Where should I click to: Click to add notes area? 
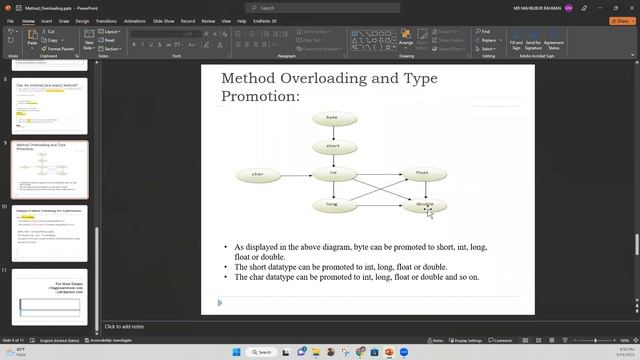124,327
